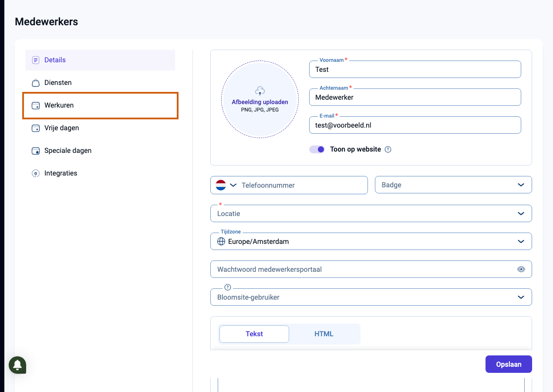Select the Tekst tab
Screen dimensions: 553x392
pyautogui.click(x=254, y=334)
